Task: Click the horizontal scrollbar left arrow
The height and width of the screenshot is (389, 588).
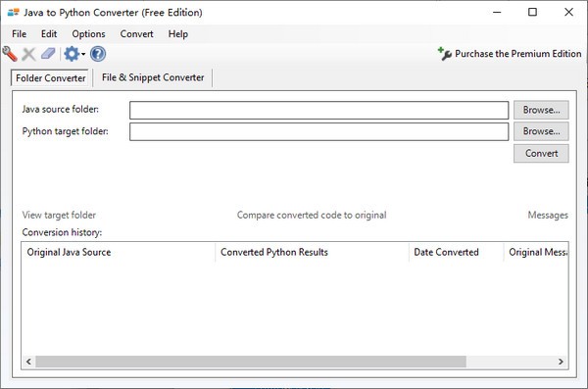Action: point(28,362)
